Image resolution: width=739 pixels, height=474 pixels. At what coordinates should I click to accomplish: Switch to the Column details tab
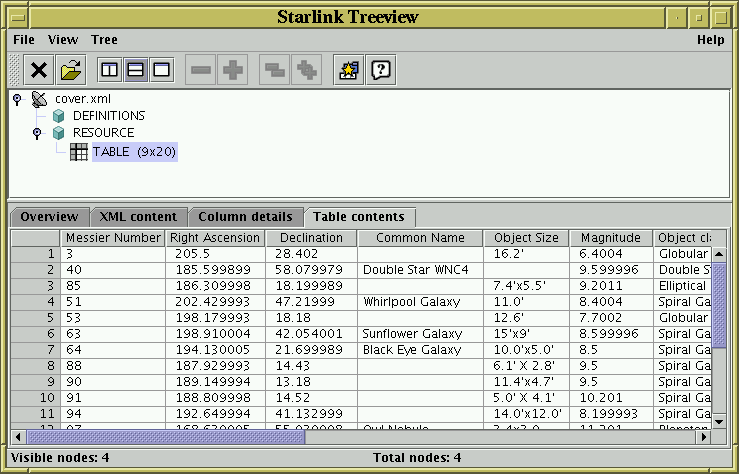245,217
